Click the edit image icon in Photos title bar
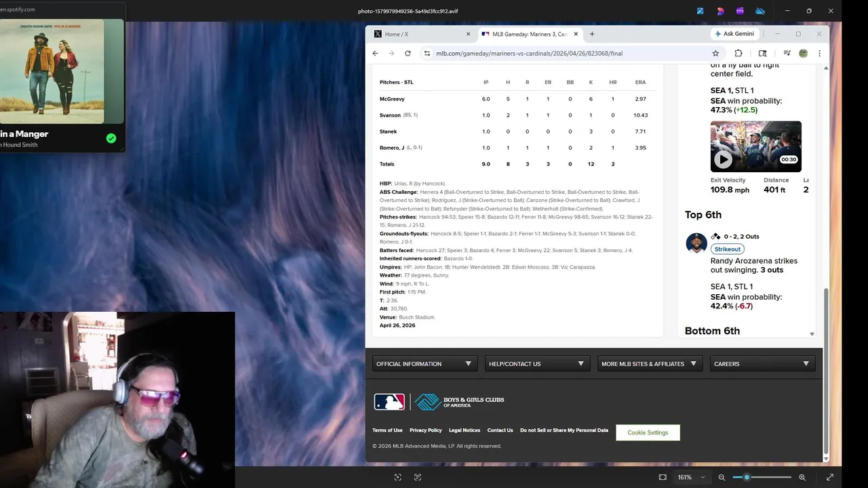The width and height of the screenshot is (868, 488). pyautogui.click(x=701, y=11)
